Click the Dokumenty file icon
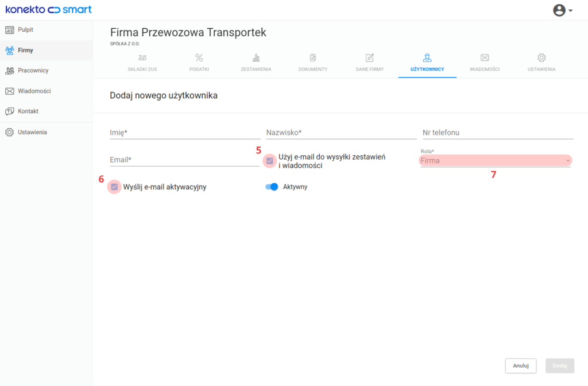 tap(313, 58)
